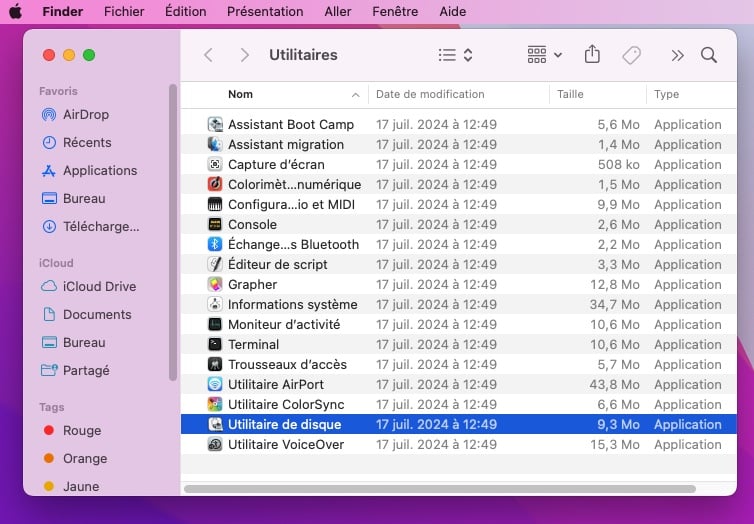Open the Aller menu

pos(338,11)
